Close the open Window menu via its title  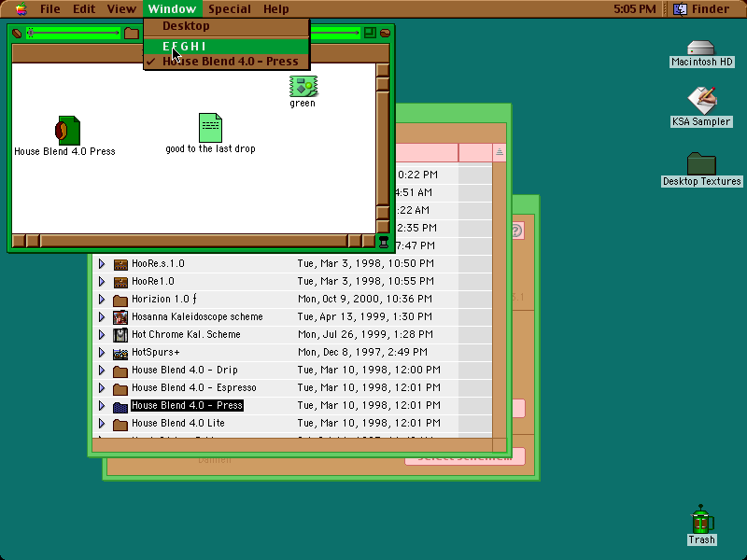click(172, 9)
